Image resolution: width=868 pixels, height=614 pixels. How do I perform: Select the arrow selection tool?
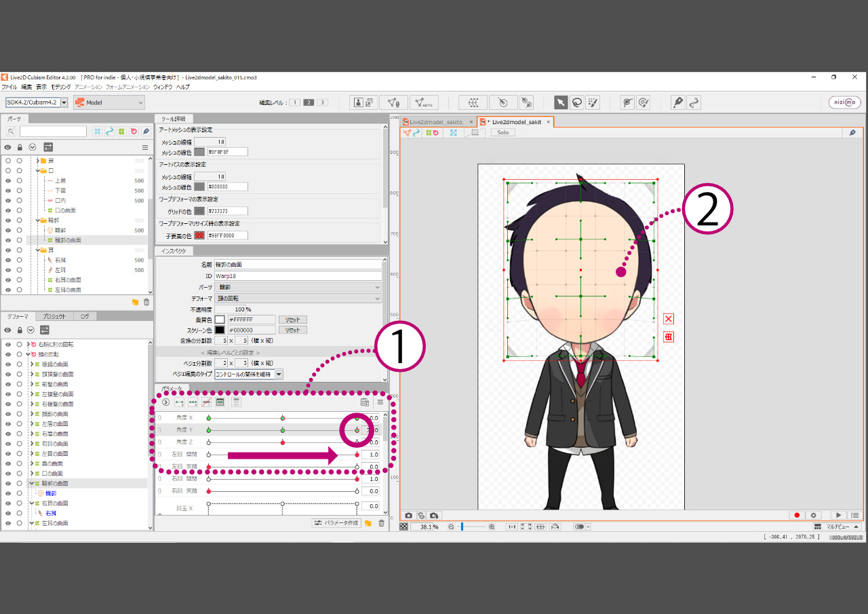point(561,102)
